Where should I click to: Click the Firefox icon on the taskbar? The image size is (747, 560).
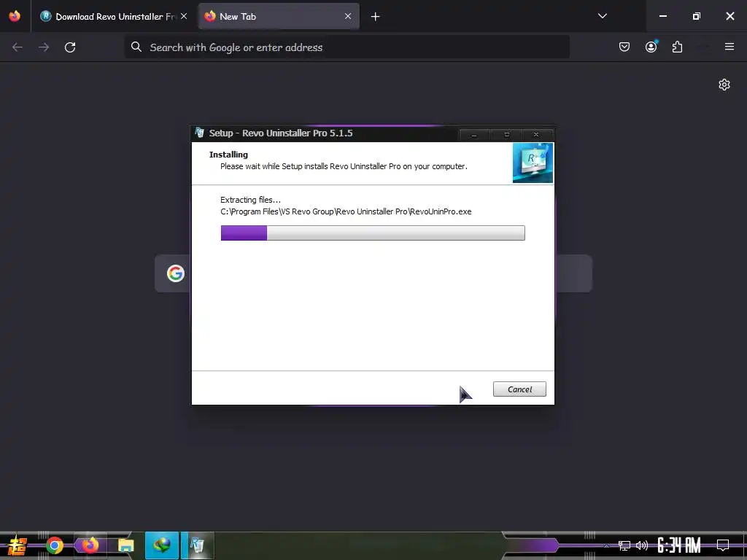click(90, 545)
